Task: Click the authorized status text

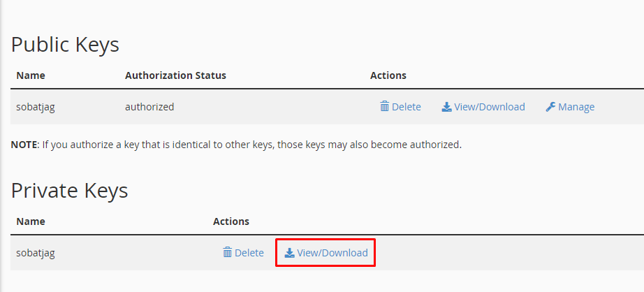Action: (x=149, y=107)
